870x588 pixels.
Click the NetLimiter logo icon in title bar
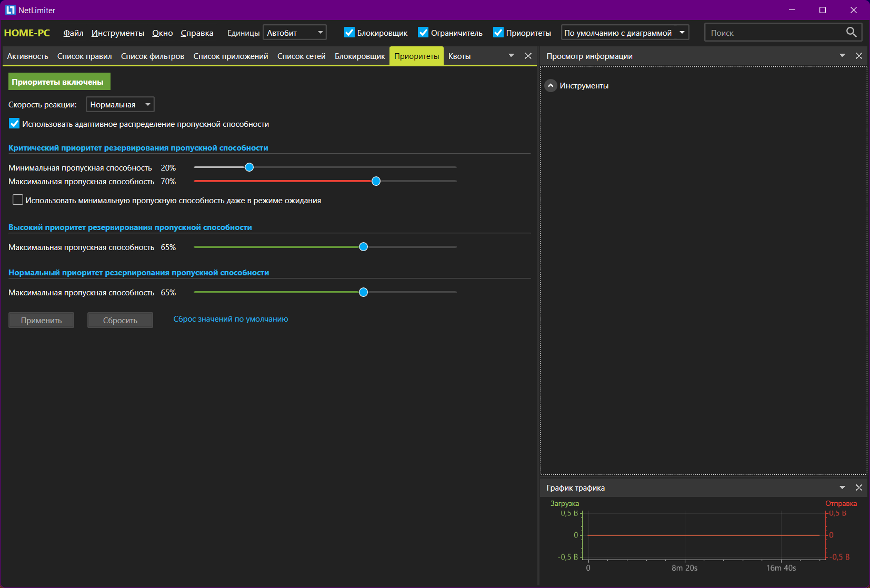[x=10, y=10]
